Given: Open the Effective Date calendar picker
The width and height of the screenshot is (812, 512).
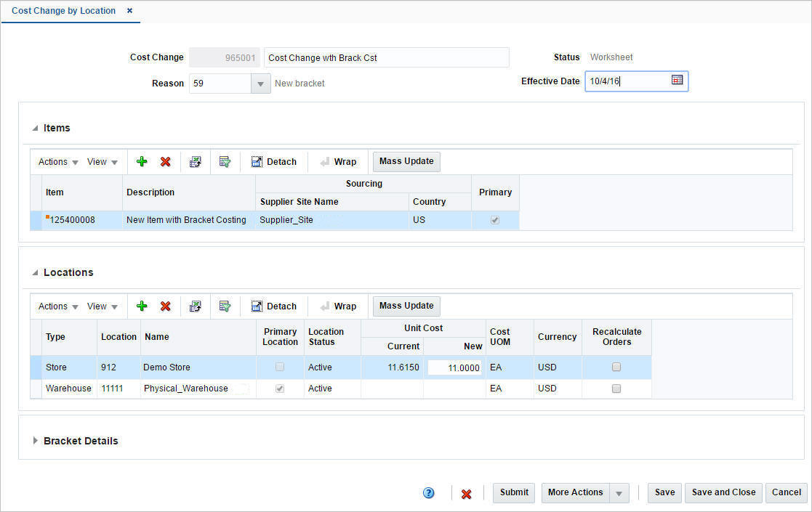Looking at the screenshot, I should [677, 80].
